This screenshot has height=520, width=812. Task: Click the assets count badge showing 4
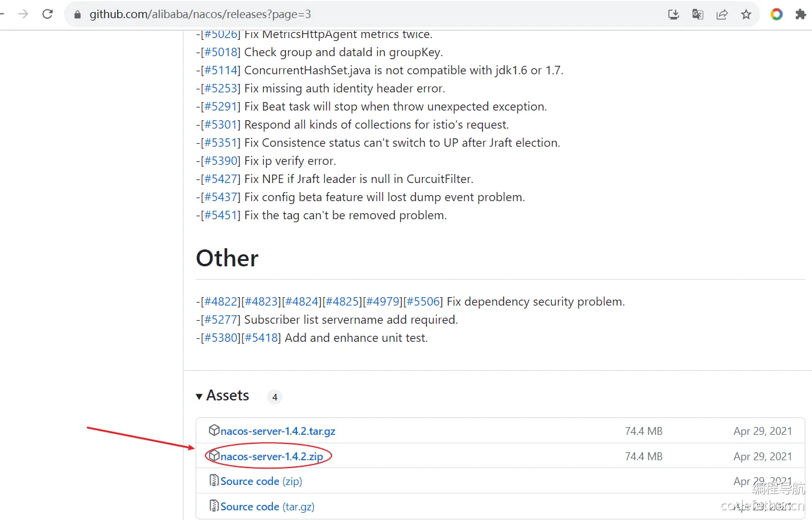pos(275,397)
